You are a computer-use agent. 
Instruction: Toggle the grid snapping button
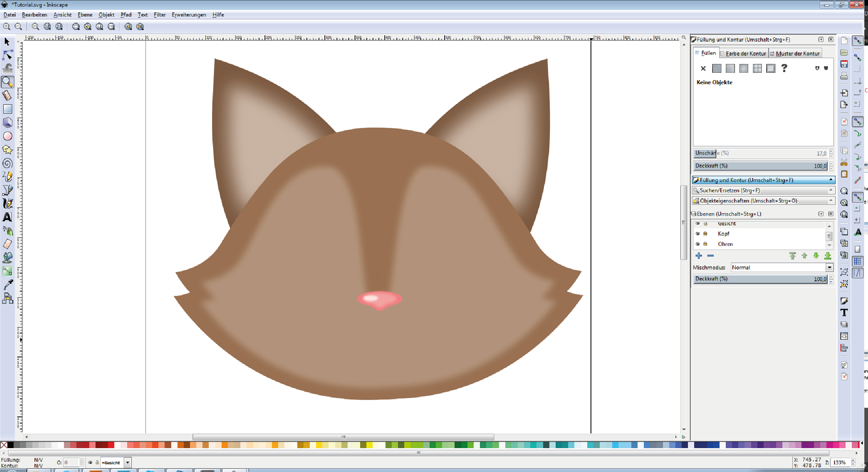(x=858, y=261)
